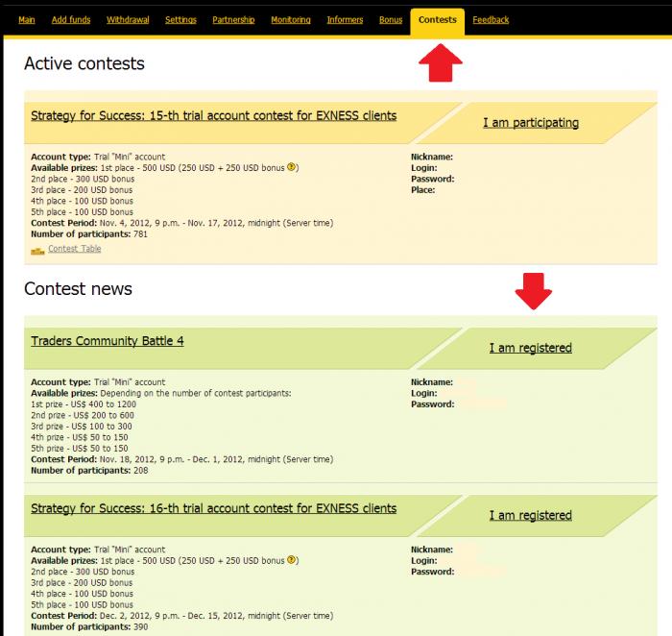
Task: Click the podium icon beside Contest Table
Action: click(x=37, y=251)
